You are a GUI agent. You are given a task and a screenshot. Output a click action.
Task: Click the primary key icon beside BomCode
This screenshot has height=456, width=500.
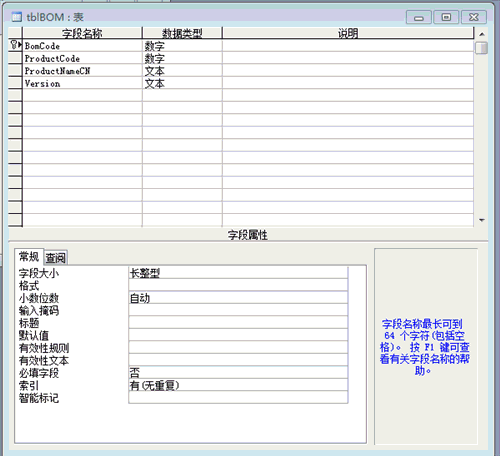pyautogui.click(x=14, y=44)
